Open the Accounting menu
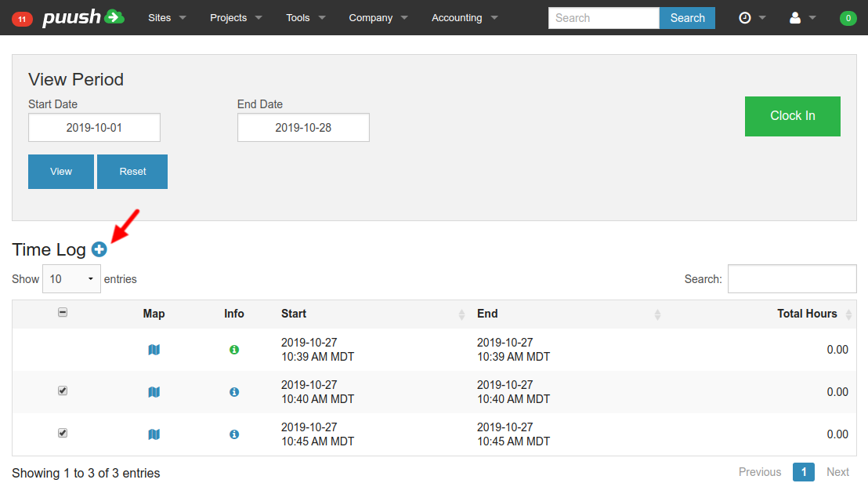 pos(465,18)
